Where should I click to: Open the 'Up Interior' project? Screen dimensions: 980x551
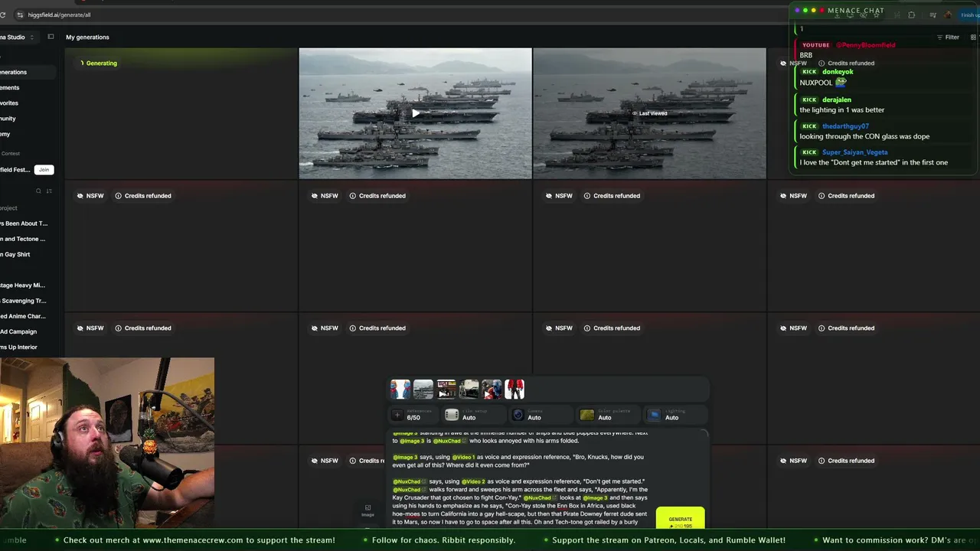point(19,347)
